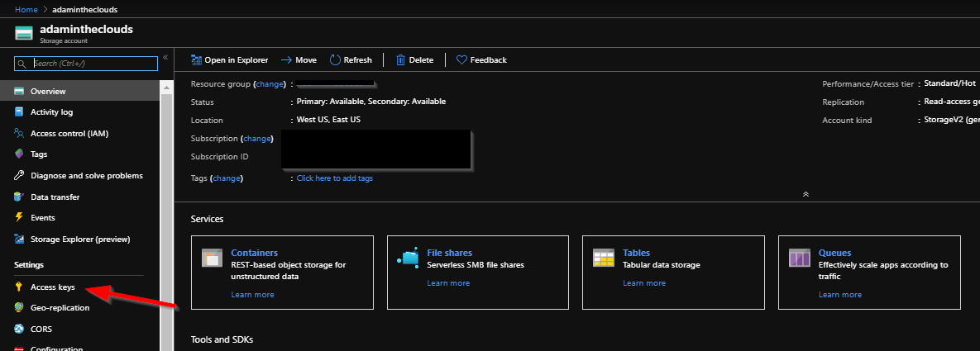This screenshot has height=351, width=980.
Task: Open Access keys key icon in sidebar
Action: (19, 287)
